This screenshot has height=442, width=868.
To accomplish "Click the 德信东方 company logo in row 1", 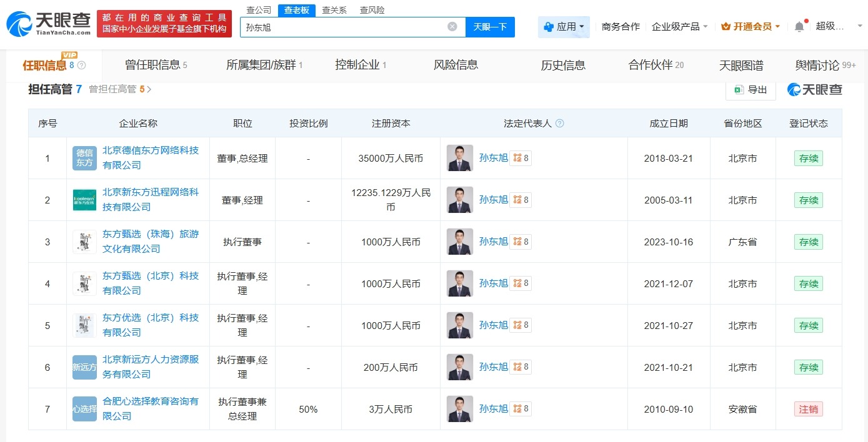I will (84, 158).
